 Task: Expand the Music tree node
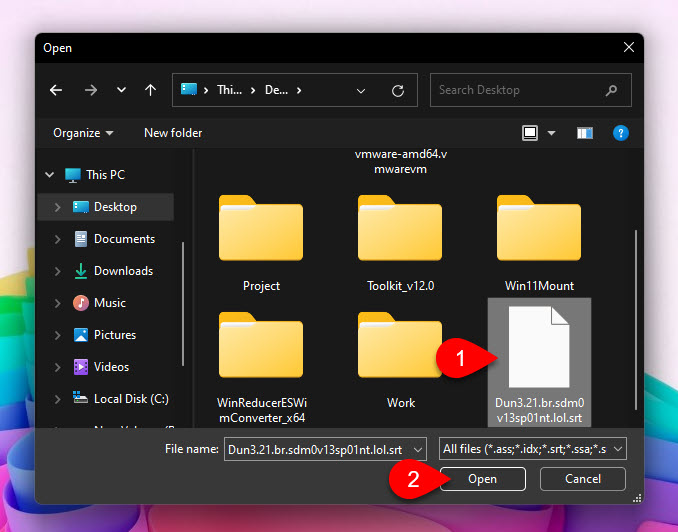click(57, 303)
